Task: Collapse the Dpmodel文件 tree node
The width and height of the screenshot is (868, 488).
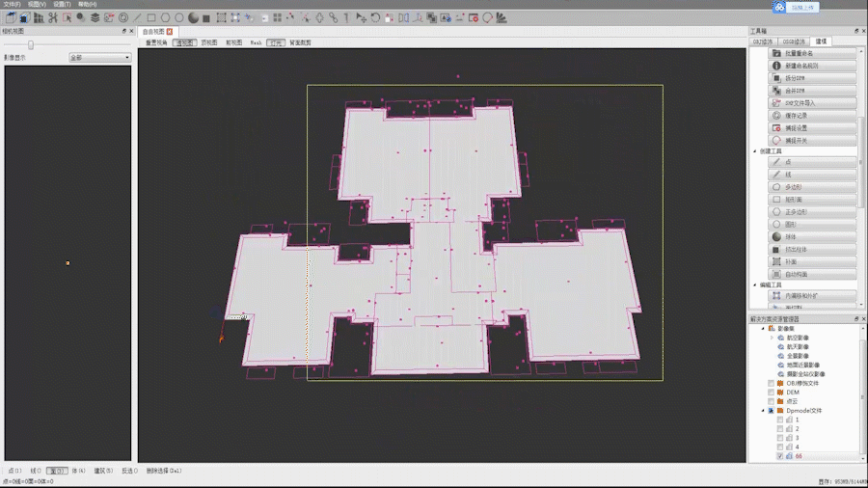Action: [x=763, y=411]
